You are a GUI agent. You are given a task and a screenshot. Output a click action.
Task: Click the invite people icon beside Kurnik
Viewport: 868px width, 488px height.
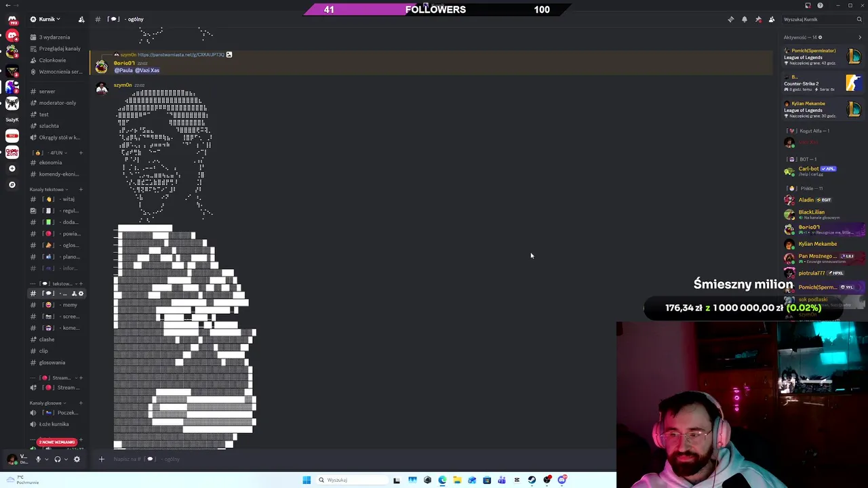pyautogui.click(x=81, y=19)
